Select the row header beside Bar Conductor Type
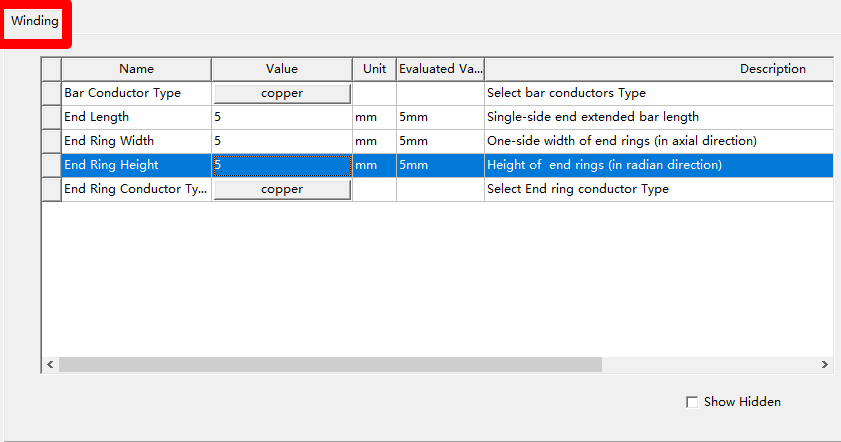The width and height of the screenshot is (841, 442). point(51,93)
